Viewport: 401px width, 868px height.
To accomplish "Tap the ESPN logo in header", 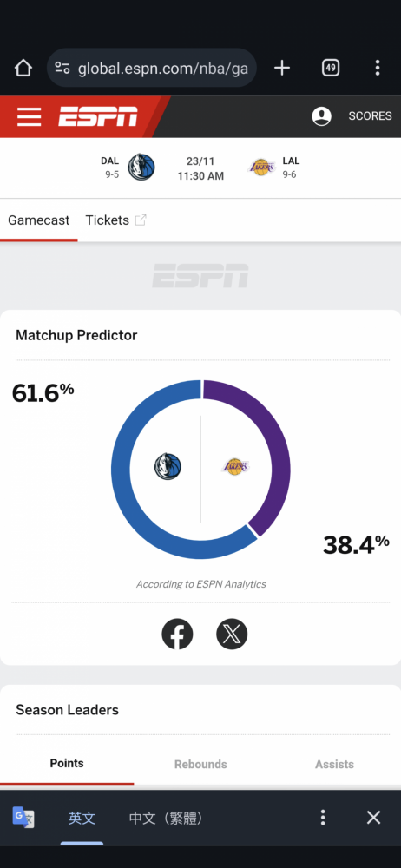I will [98, 116].
